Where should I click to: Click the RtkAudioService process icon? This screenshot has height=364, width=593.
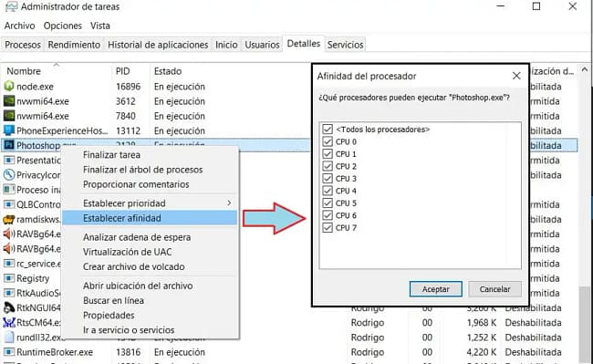click(x=9, y=293)
